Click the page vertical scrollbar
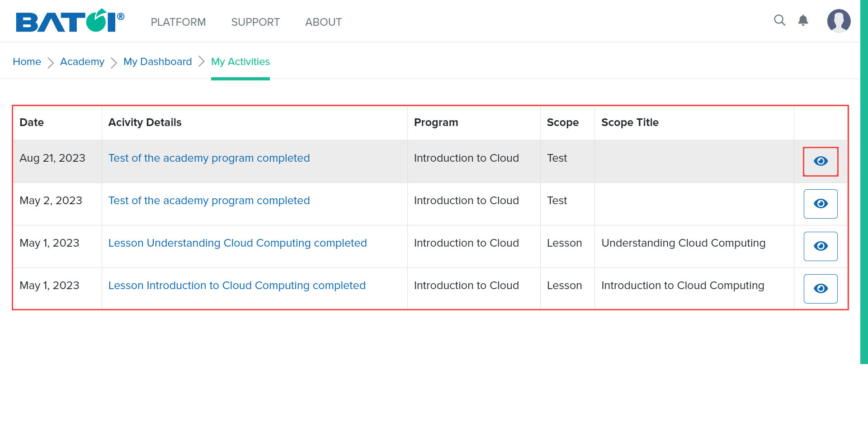 [x=864, y=182]
